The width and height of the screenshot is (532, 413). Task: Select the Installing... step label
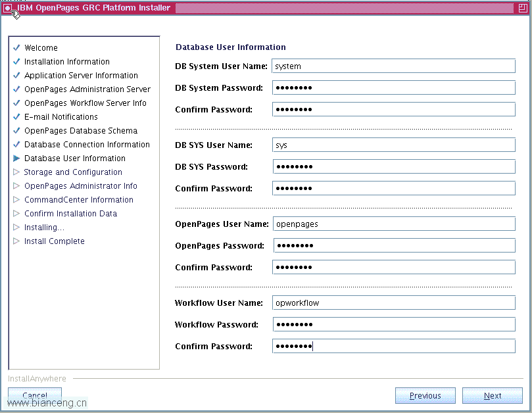coord(44,228)
